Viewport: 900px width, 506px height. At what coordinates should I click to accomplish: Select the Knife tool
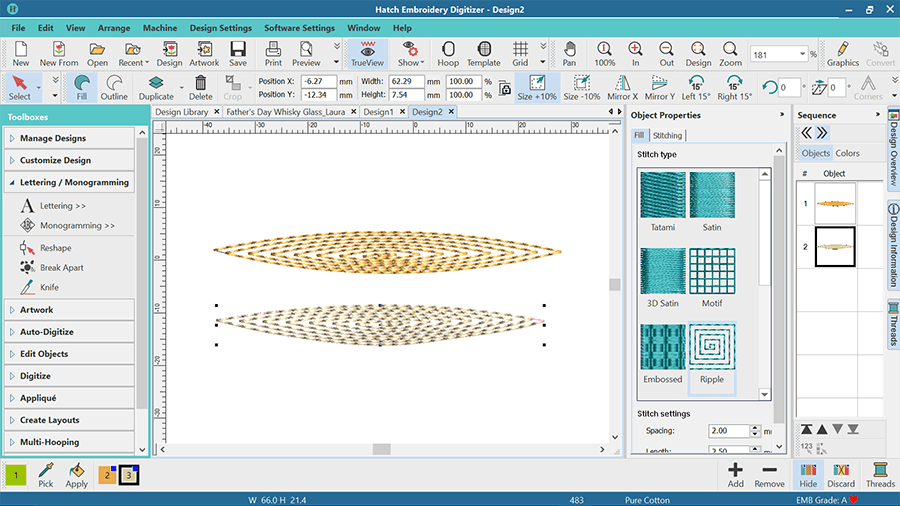tap(48, 288)
